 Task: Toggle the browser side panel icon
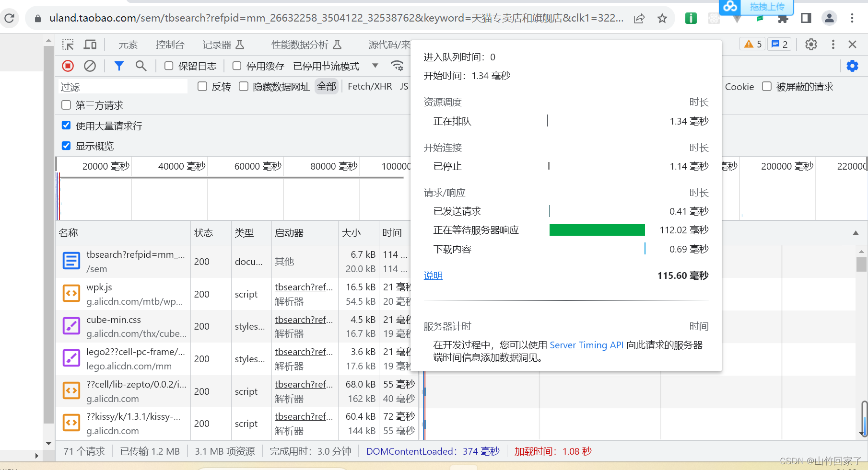coord(806,19)
